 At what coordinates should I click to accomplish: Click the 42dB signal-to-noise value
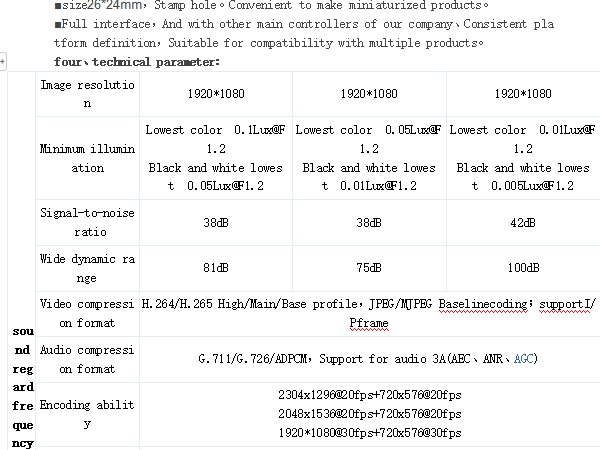coord(522,223)
